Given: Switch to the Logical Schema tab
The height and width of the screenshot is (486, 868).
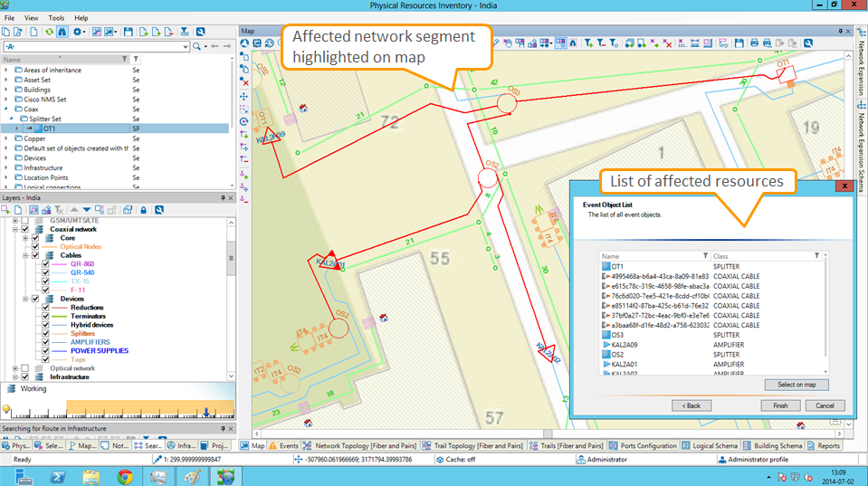Looking at the screenshot, I should (714, 446).
